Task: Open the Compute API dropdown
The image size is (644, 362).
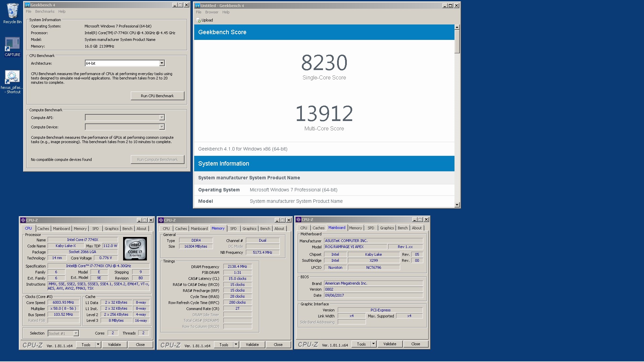Action: pos(162,117)
